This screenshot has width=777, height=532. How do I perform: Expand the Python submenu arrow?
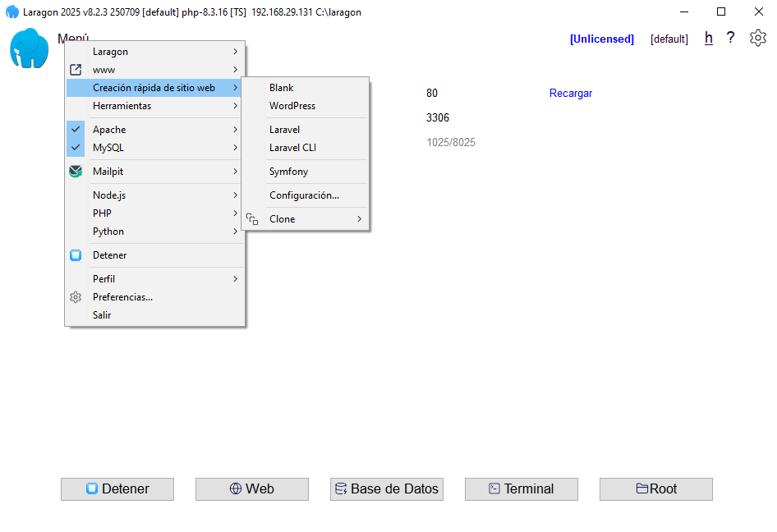(236, 232)
